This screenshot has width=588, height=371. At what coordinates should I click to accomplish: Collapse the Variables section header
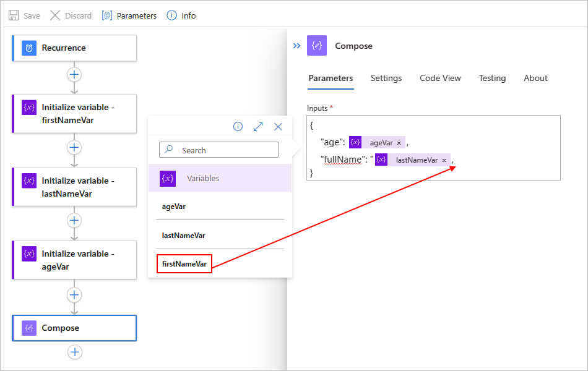220,178
